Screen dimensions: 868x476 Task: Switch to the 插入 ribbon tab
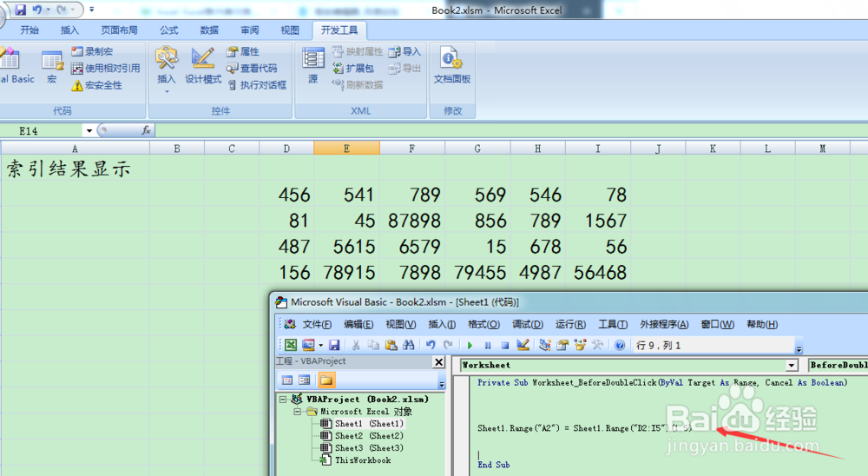(69, 30)
